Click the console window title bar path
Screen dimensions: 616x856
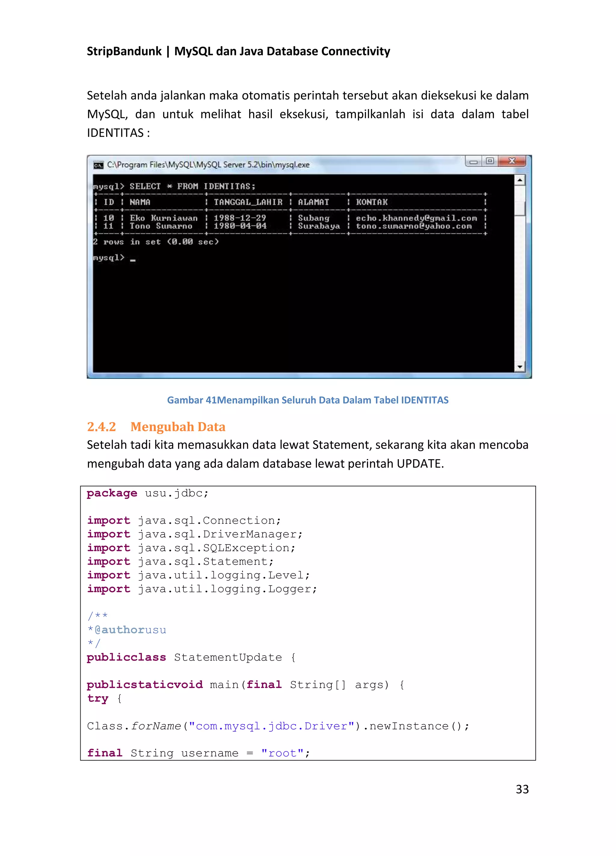[208, 165]
